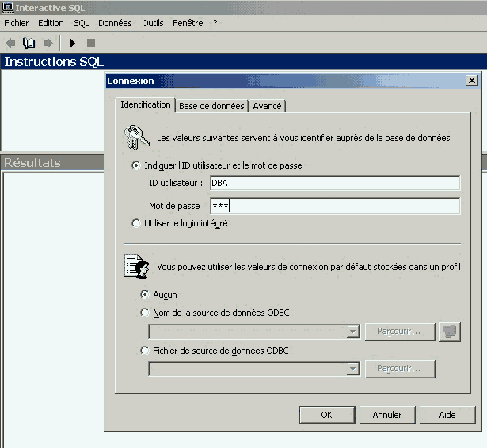
Task: Click the previous statement arrow icon
Action: point(11,43)
